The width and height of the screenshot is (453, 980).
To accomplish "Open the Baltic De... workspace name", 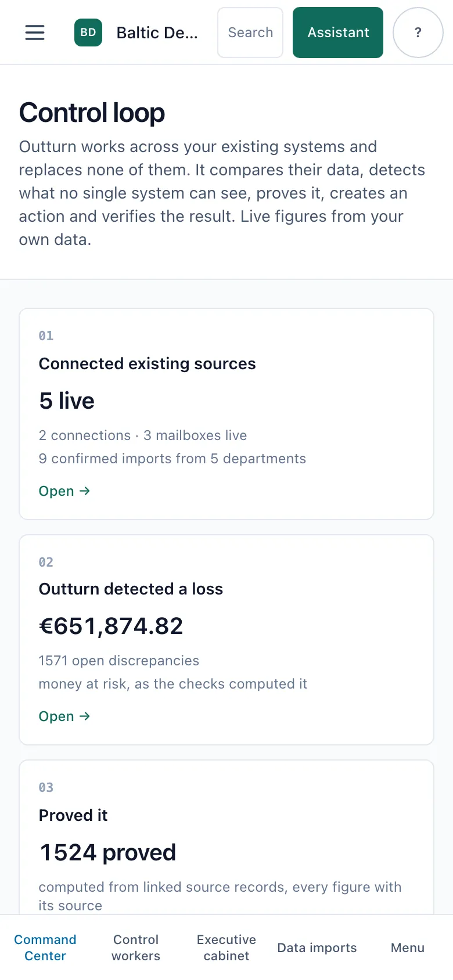I will (x=157, y=33).
